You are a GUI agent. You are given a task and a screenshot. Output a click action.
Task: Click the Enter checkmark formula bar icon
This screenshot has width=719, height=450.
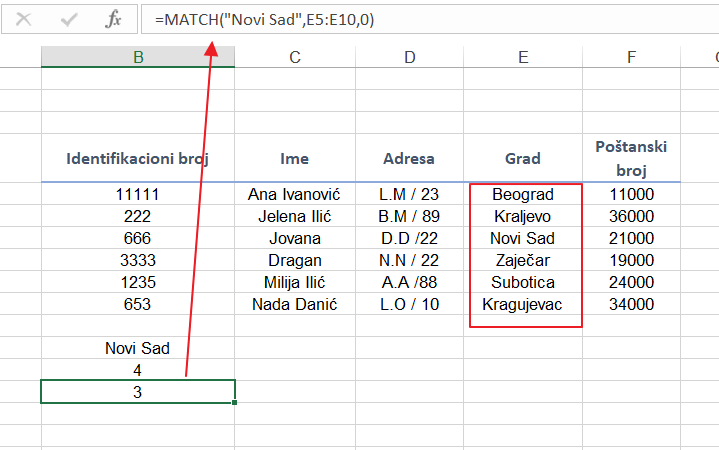[69, 19]
